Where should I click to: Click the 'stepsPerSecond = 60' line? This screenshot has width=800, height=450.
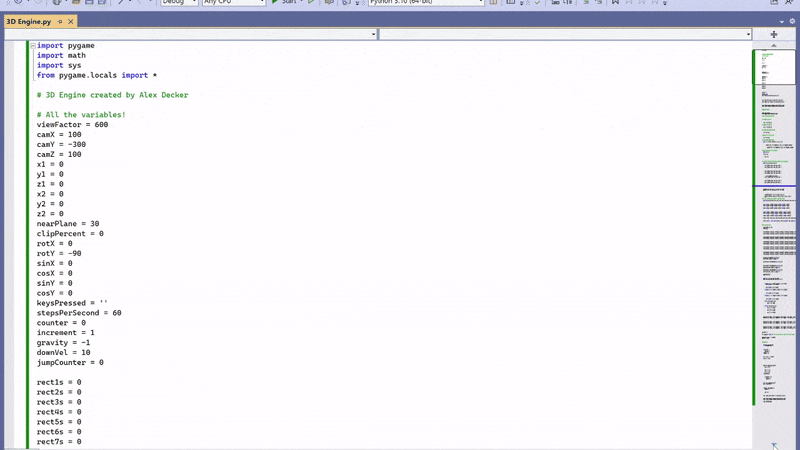(x=79, y=313)
